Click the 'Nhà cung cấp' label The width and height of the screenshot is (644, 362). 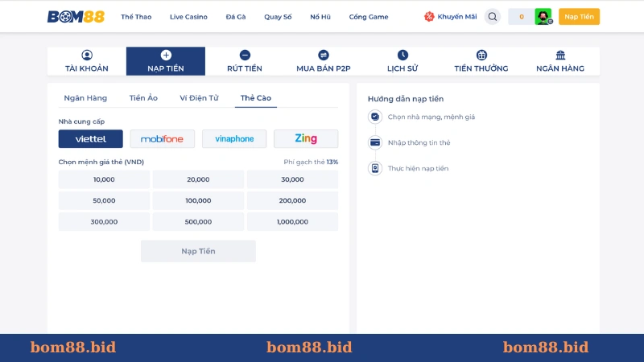pos(81,121)
